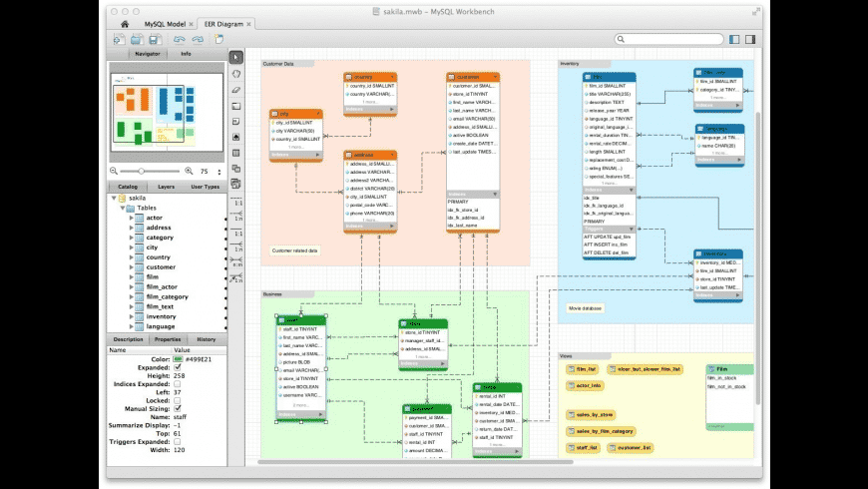Select the first 1:1 relationship tool
Screen dimensions: 868x489
coord(236,203)
